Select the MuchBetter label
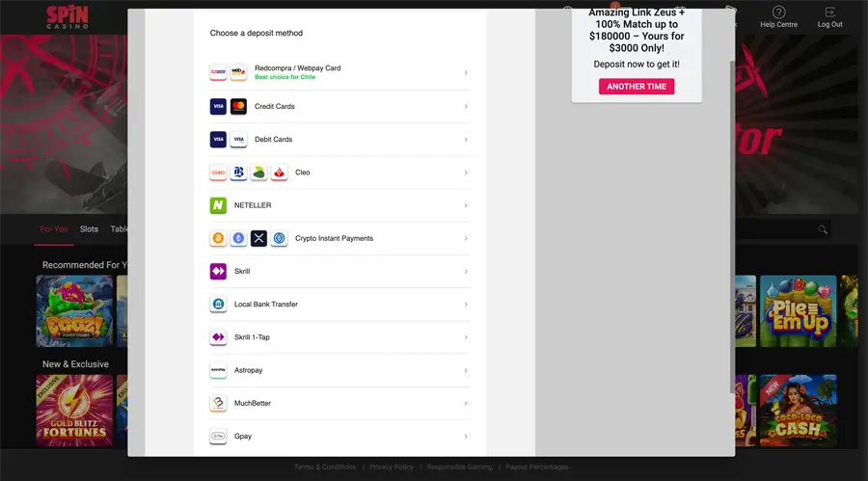This screenshot has height=481, width=868. [x=253, y=403]
